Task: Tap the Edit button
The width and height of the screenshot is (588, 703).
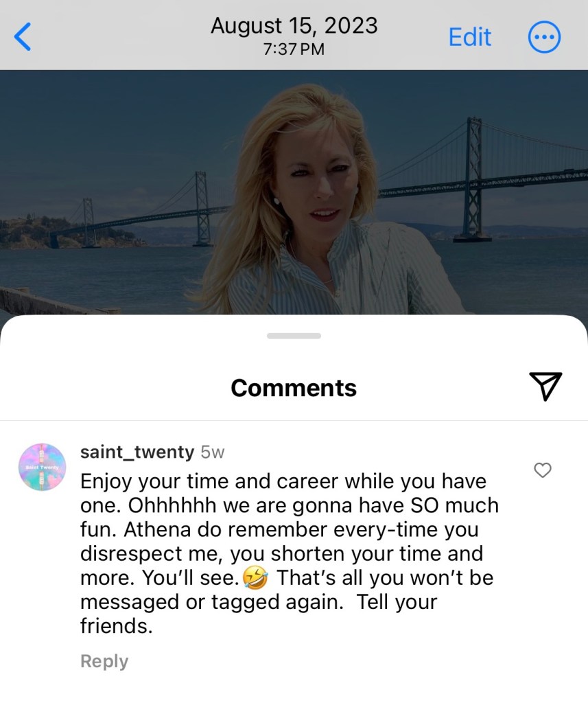Action: (470, 37)
